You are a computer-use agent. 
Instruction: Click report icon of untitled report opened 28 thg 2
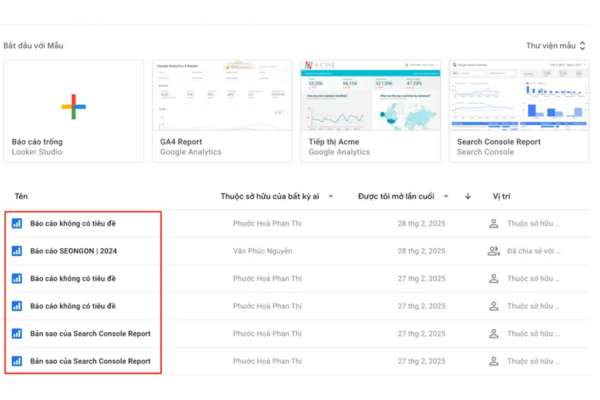tap(17, 223)
